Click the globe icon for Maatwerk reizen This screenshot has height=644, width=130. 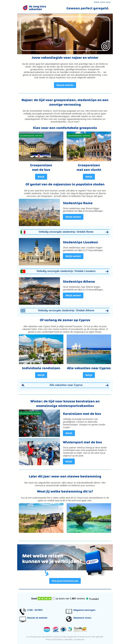[x=69, y=619]
